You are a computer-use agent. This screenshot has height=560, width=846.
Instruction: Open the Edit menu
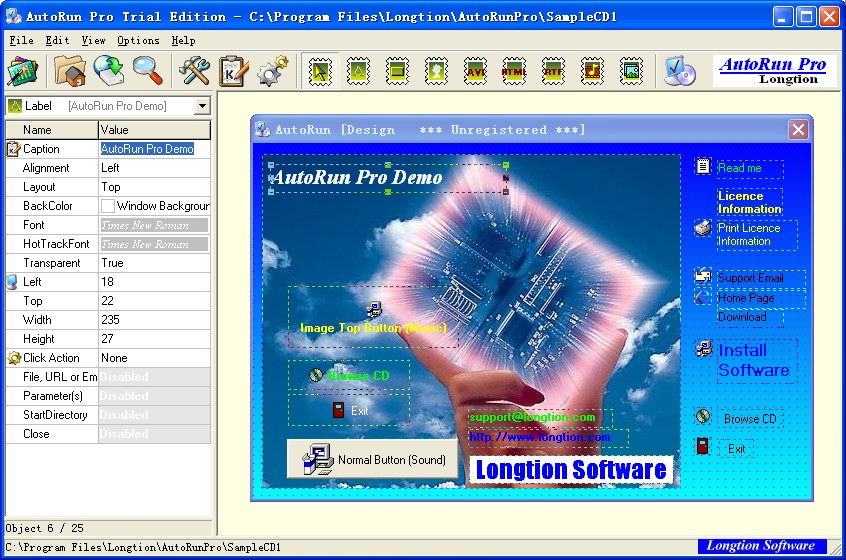tap(58, 41)
